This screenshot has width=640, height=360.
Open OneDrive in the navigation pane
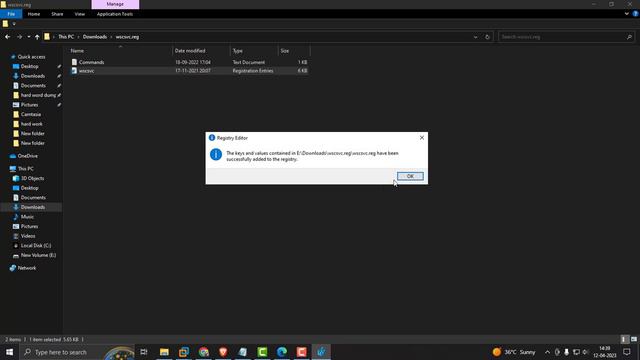point(27,156)
